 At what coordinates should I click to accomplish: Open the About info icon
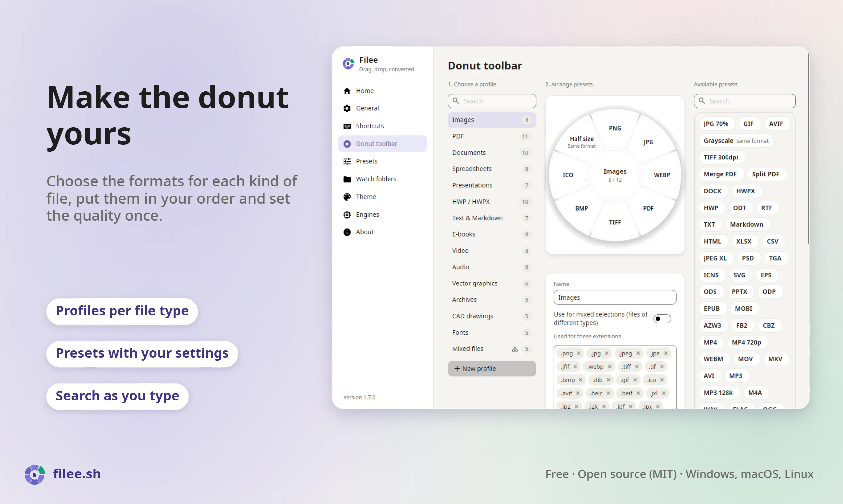pyautogui.click(x=347, y=232)
